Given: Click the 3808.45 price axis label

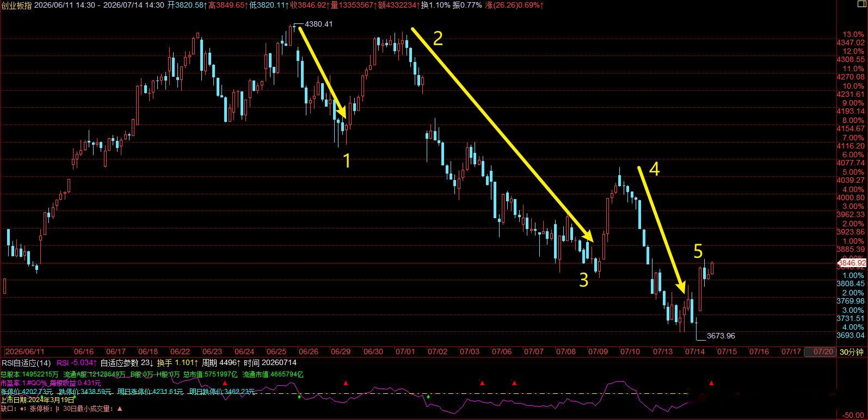Looking at the screenshot, I should 851,283.
